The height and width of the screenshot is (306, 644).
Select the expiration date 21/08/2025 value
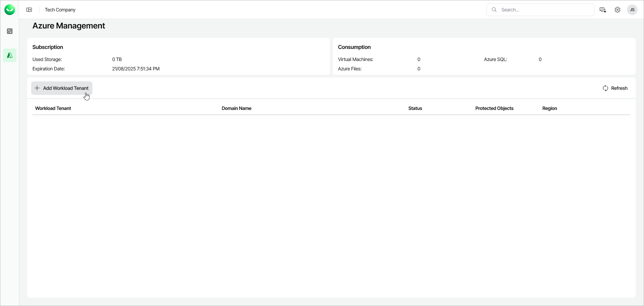tap(136, 69)
